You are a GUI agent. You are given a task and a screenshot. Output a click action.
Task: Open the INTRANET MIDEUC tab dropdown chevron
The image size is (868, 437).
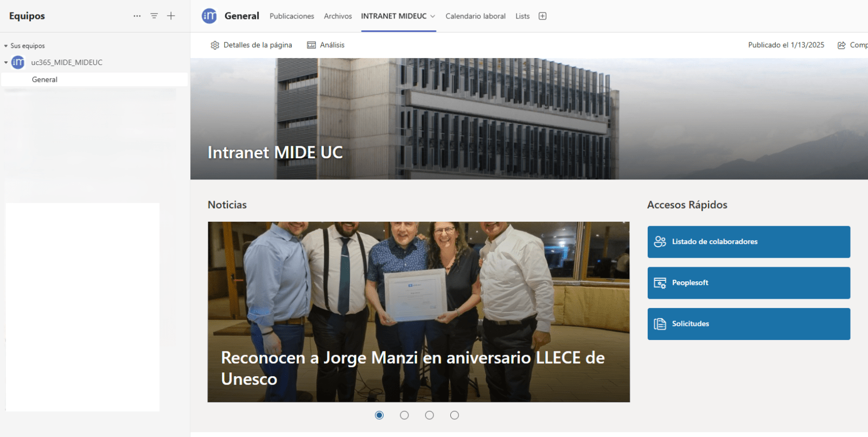tap(432, 16)
